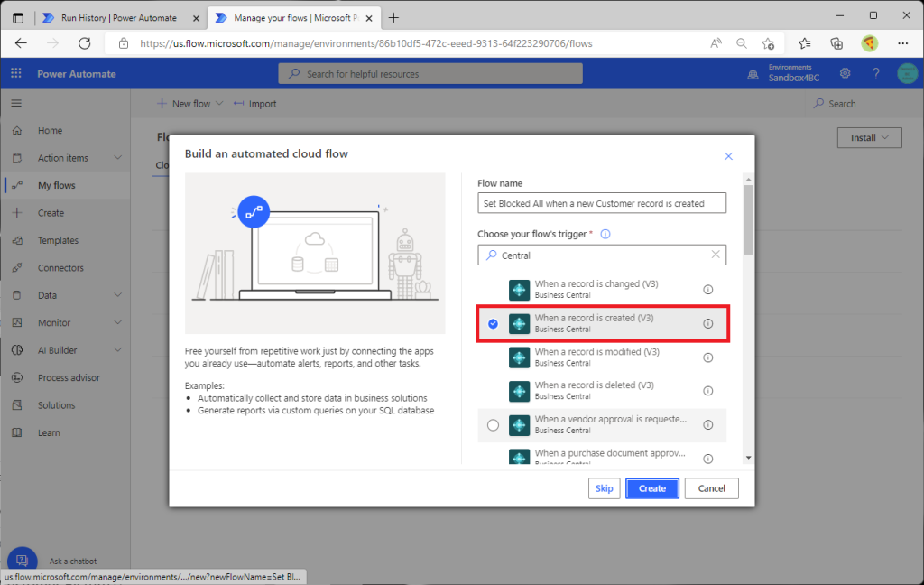
Task: Open Power Automate settings gear
Action: [845, 73]
